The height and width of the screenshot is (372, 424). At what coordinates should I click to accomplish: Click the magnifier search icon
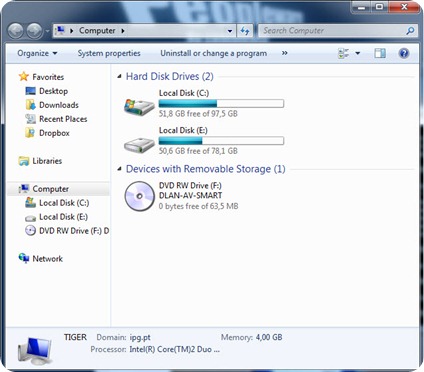tap(410, 31)
